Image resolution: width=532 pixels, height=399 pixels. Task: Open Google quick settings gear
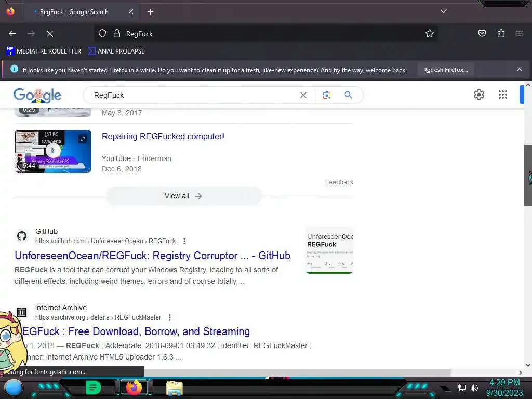pos(478,95)
